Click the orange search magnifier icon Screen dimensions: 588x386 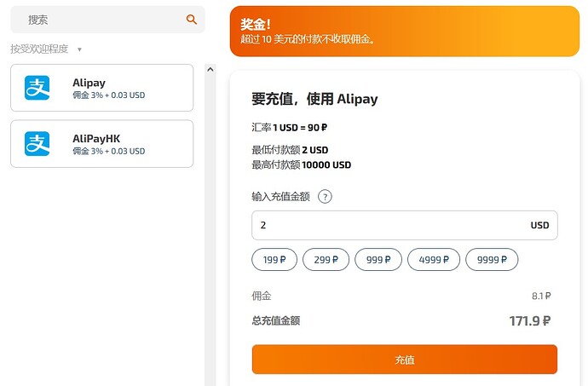191,20
